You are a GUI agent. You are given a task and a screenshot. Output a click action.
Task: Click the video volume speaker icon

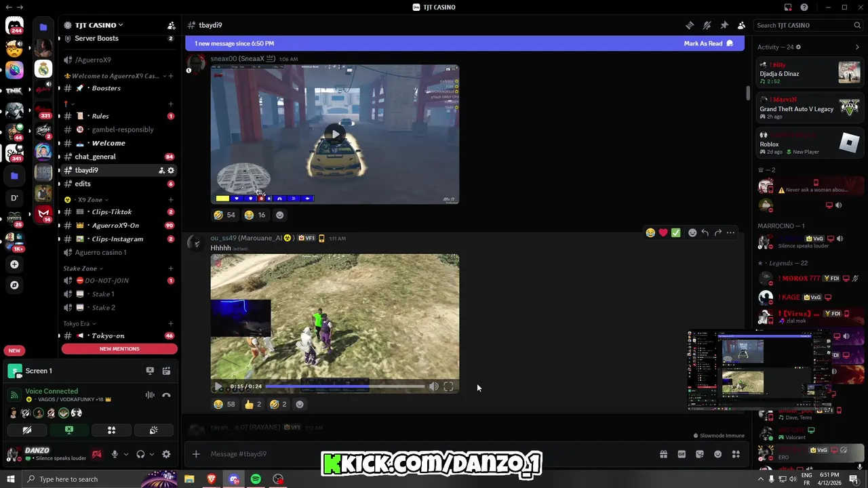click(x=433, y=386)
